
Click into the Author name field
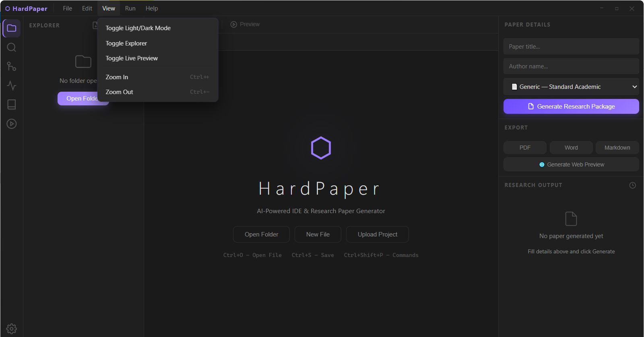(x=571, y=66)
